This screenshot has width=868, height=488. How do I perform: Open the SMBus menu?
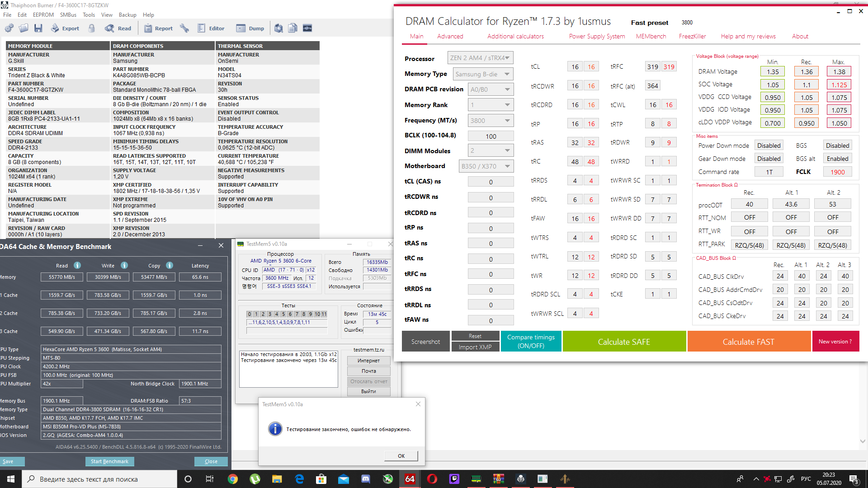[x=68, y=15]
